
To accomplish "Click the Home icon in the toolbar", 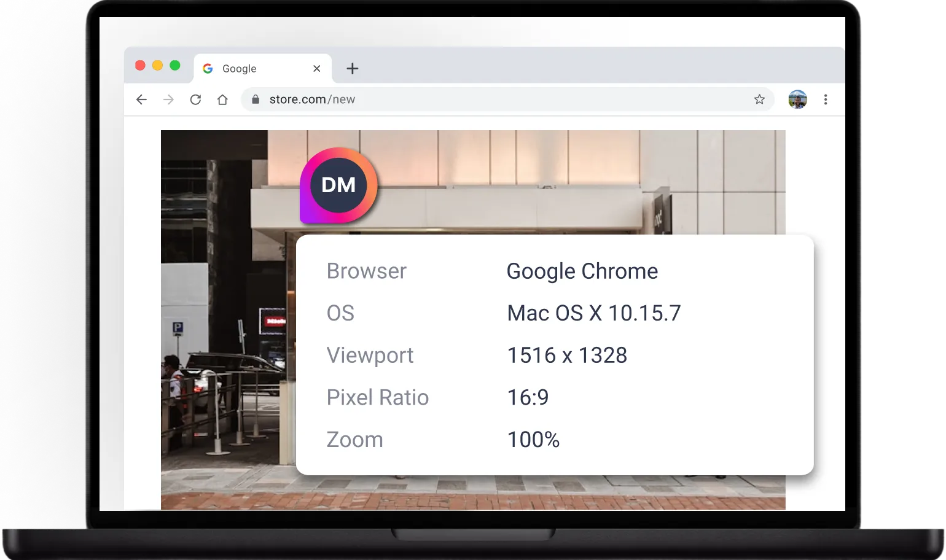I will point(222,99).
